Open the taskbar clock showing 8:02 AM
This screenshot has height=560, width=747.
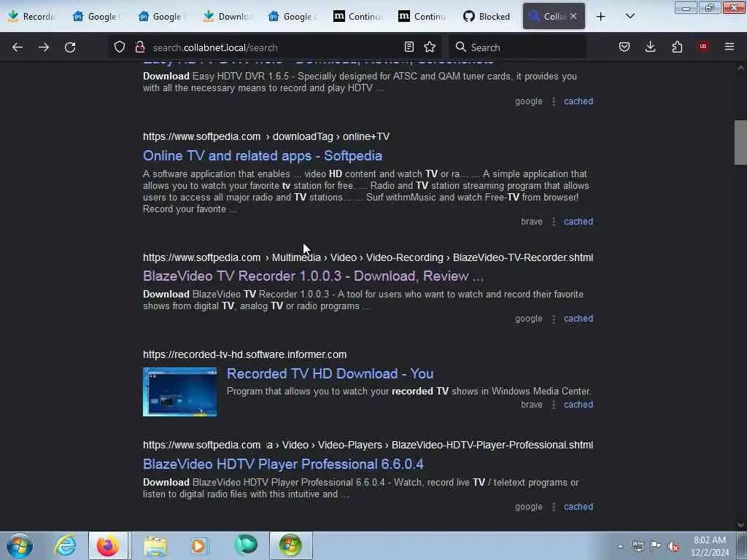[710, 546]
